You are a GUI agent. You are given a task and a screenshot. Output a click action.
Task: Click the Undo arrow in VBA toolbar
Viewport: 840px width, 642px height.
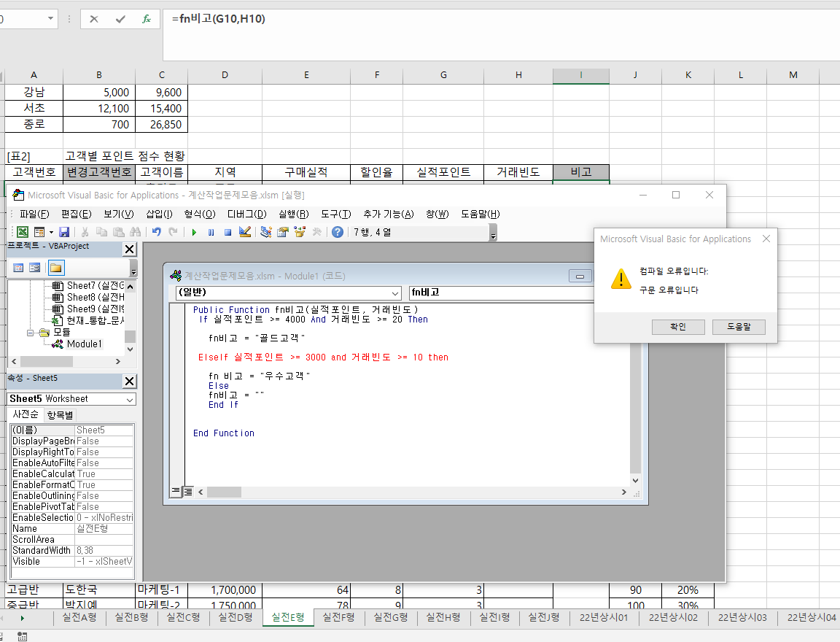(x=156, y=232)
